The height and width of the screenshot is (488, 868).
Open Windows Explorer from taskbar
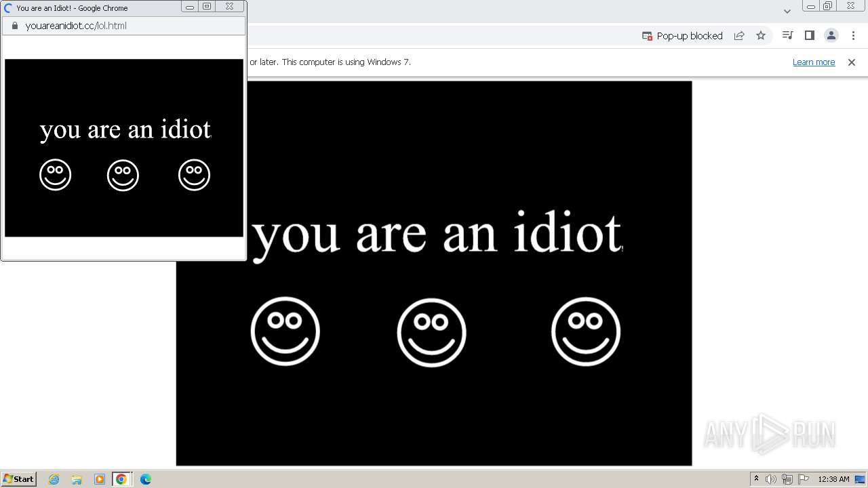(77, 479)
